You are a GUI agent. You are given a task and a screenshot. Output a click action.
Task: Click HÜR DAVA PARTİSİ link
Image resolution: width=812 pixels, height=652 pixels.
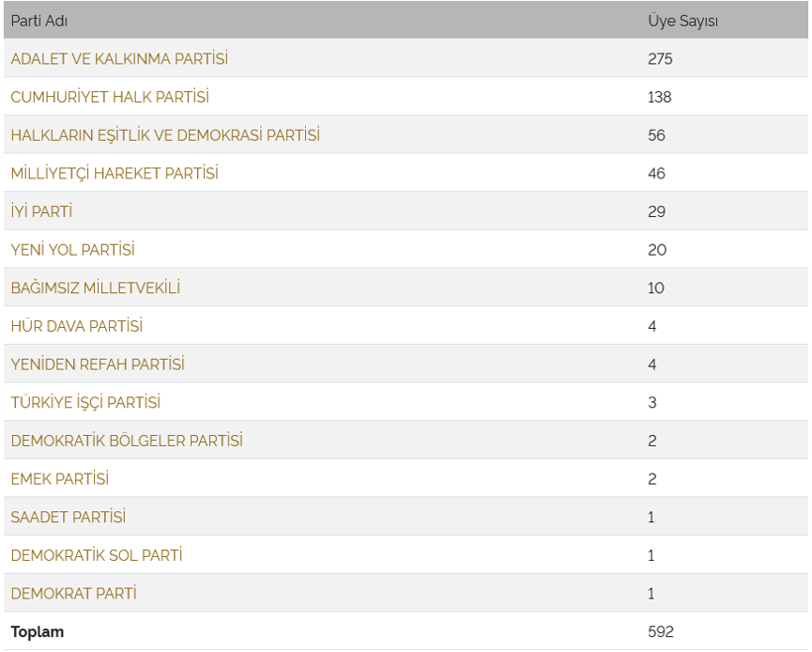click(76, 326)
